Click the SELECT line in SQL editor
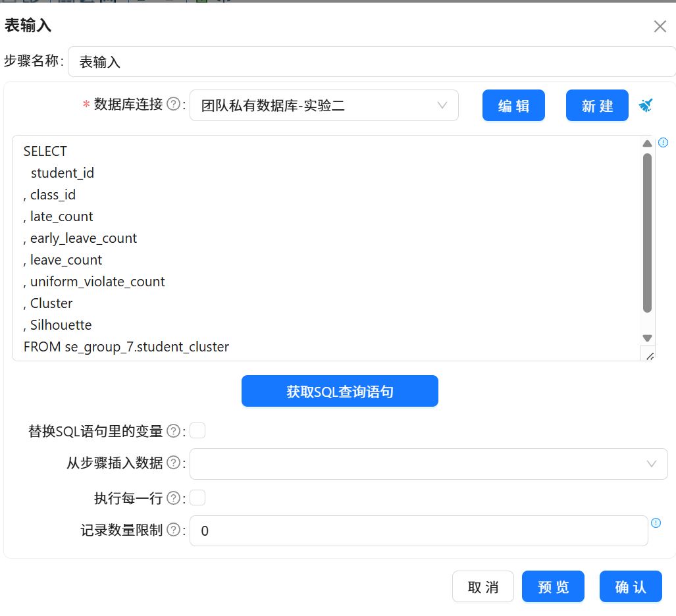Image resolution: width=676 pixels, height=616 pixels. 45,151
